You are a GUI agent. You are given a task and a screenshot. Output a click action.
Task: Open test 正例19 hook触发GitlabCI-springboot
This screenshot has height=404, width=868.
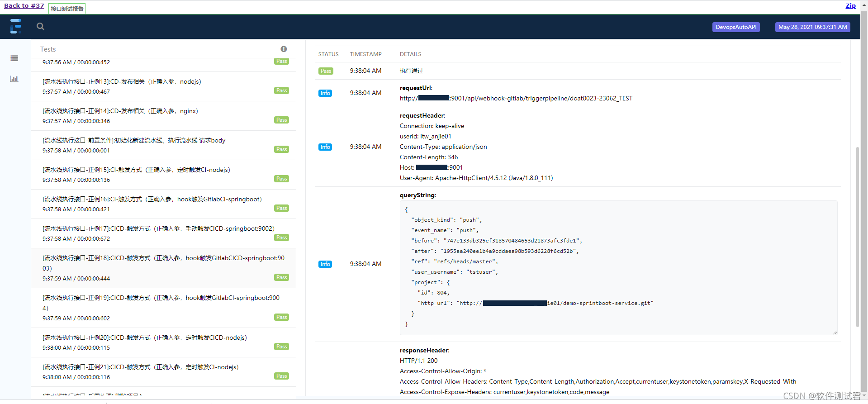(x=163, y=308)
